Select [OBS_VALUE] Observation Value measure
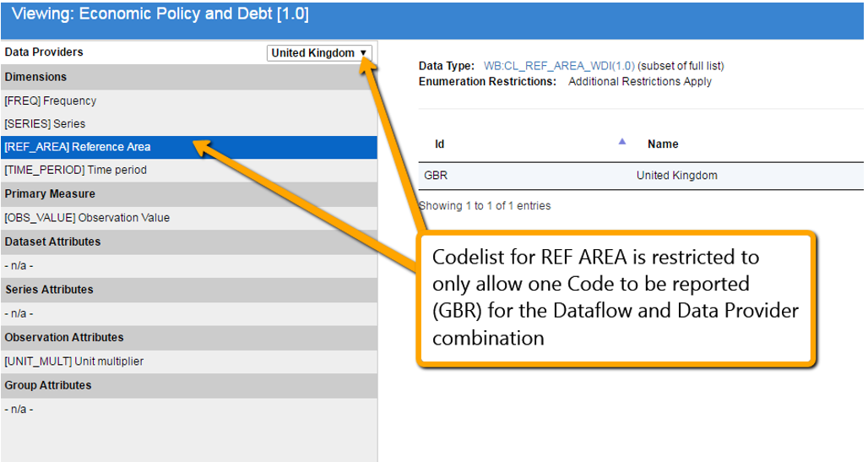This screenshot has height=462, width=868. click(87, 217)
